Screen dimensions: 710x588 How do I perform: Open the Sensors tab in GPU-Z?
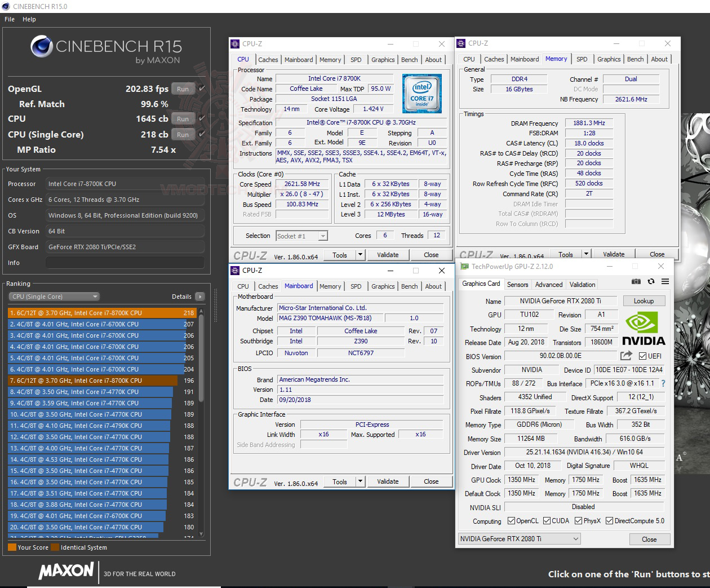click(x=518, y=284)
